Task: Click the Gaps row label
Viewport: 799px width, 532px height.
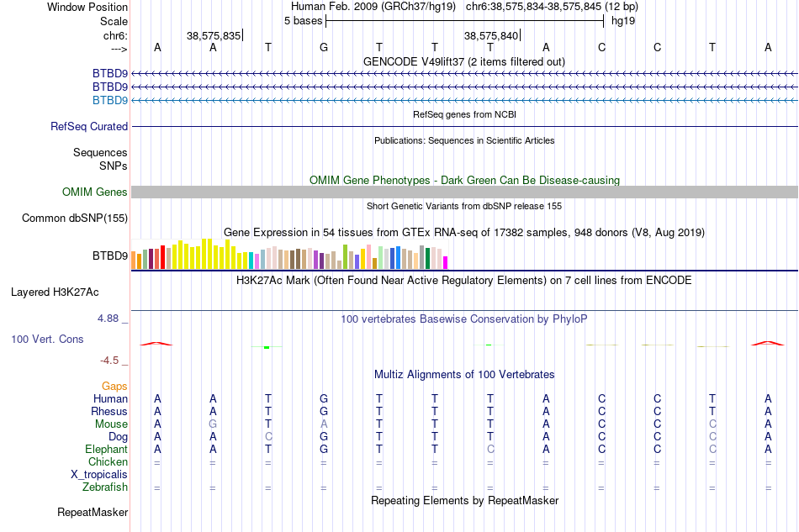Action: click(x=114, y=386)
